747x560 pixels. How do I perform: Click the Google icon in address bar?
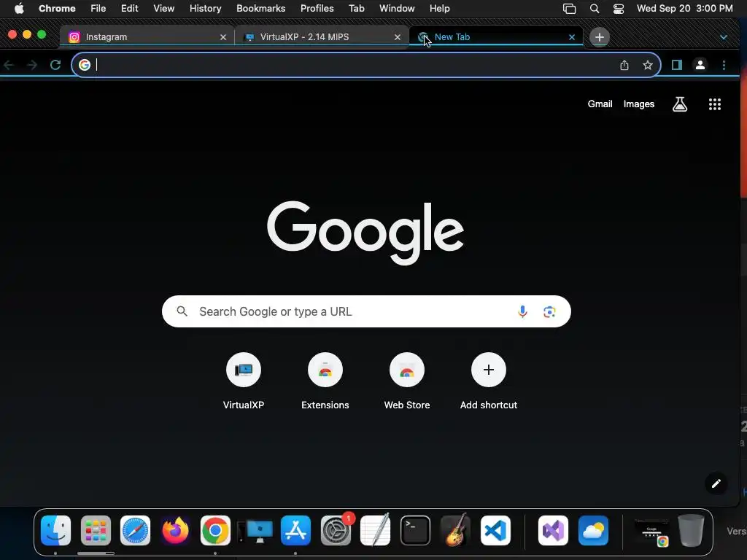85,65
